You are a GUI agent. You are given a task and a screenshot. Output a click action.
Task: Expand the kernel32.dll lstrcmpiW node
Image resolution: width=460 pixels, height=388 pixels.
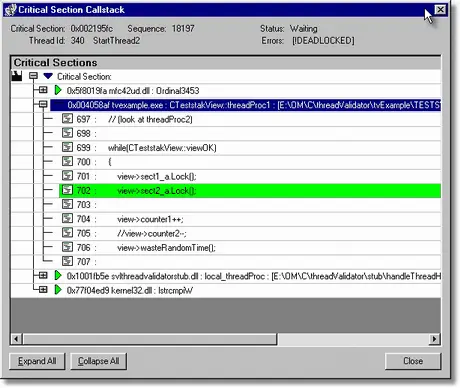pos(43,290)
